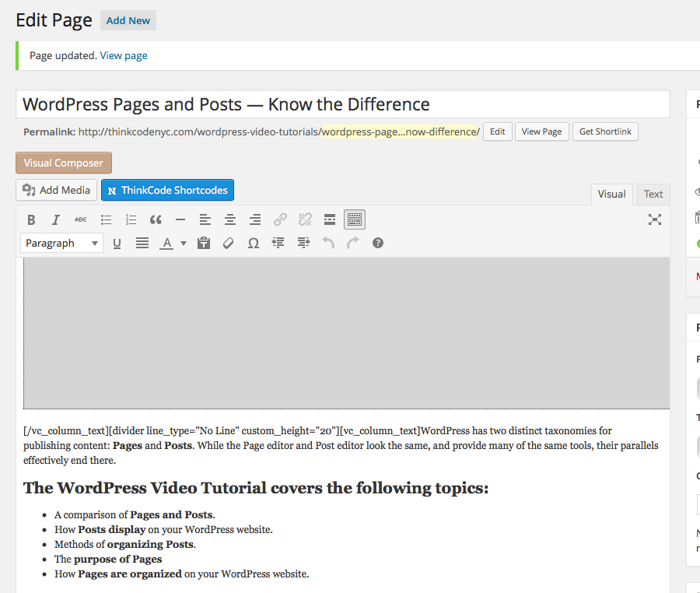Open distraction-free writing mode

tap(654, 219)
